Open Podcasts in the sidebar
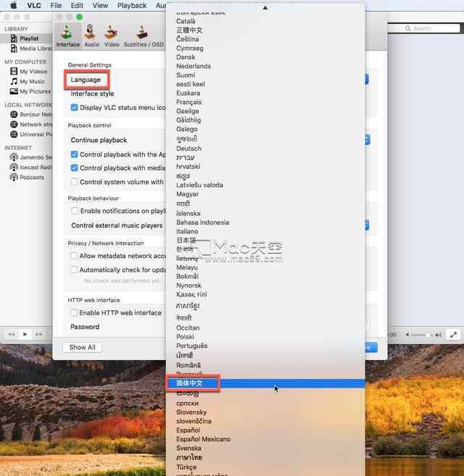The width and height of the screenshot is (464, 476). (28, 178)
